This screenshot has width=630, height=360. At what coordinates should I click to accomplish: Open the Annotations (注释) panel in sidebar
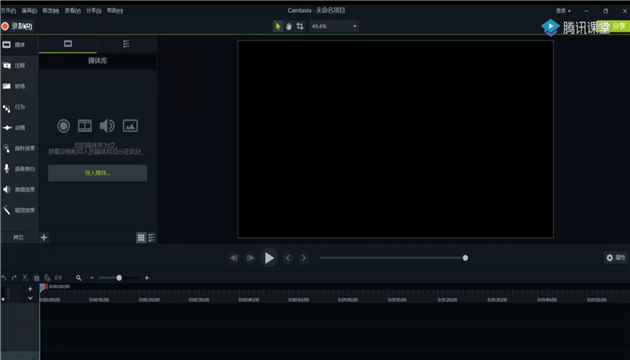(19, 65)
